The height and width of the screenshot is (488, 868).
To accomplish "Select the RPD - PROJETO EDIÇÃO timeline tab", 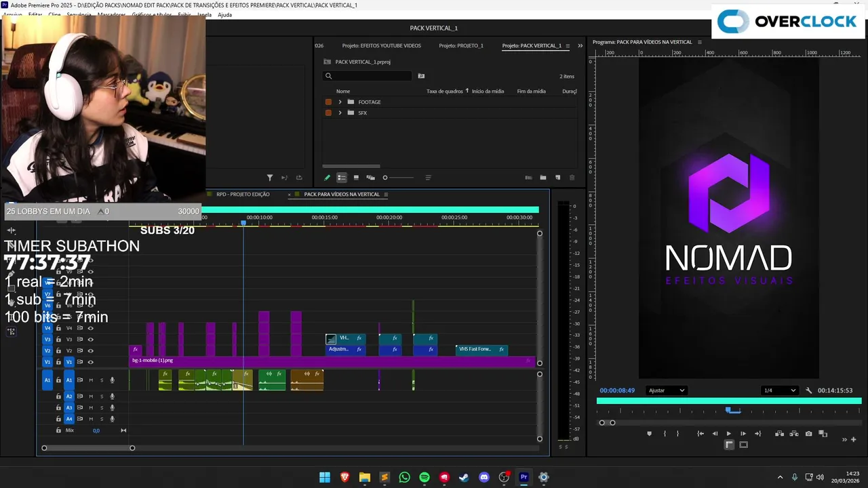I will point(243,195).
